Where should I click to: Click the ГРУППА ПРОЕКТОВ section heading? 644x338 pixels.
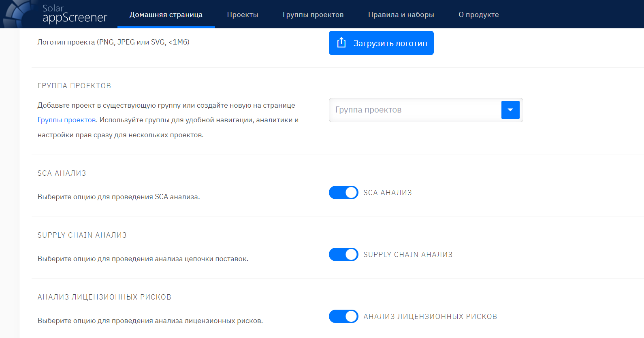coord(74,86)
